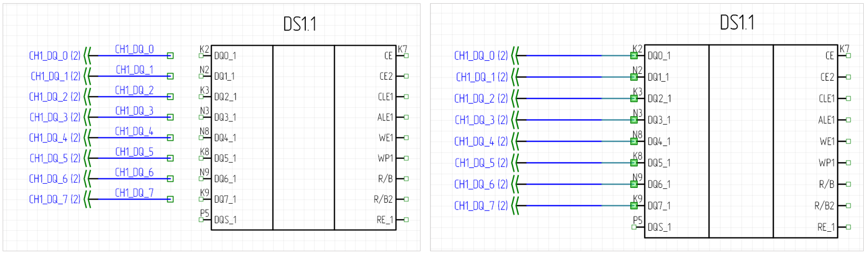Click the open P5 pin end in the connected schematic
868x256 pixels.
point(634,227)
